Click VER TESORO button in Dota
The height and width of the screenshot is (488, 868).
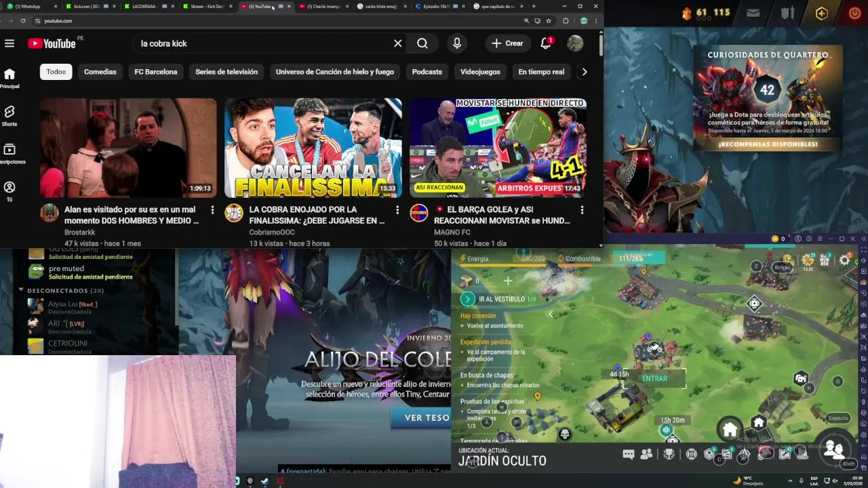(422, 418)
